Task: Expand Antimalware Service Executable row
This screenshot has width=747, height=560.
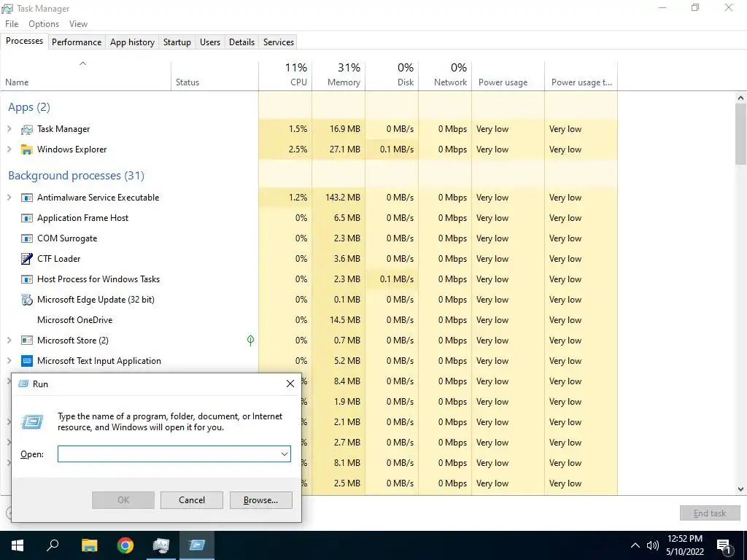Action: 9,198
